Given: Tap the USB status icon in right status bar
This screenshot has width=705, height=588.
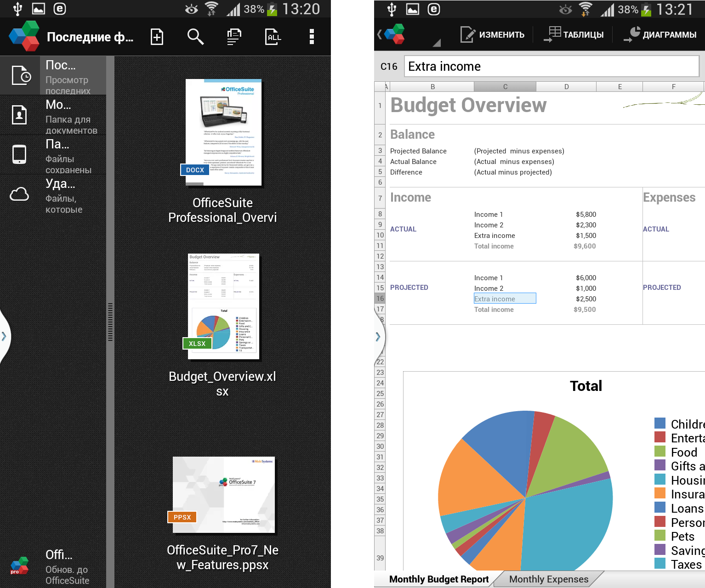Looking at the screenshot, I should point(392,9).
